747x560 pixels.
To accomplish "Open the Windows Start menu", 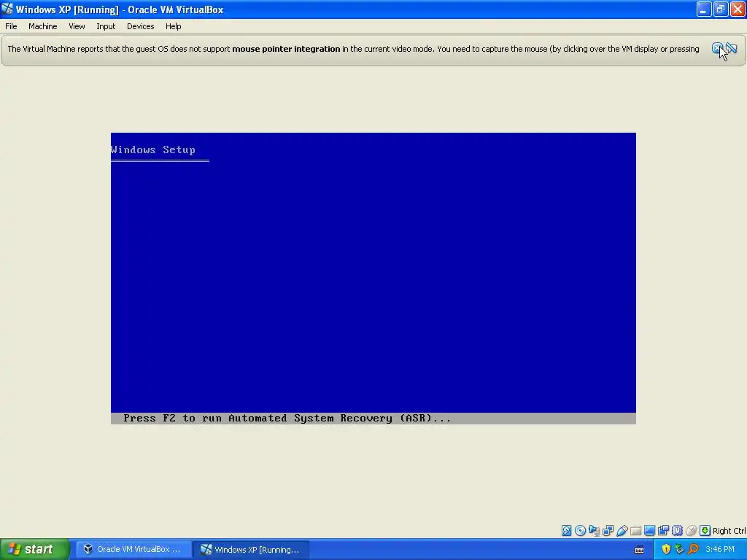I will pyautogui.click(x=34, y=549).
